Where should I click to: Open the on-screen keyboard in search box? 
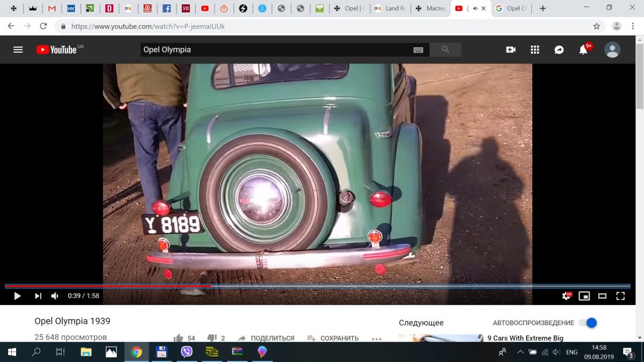tap(418, 50)
